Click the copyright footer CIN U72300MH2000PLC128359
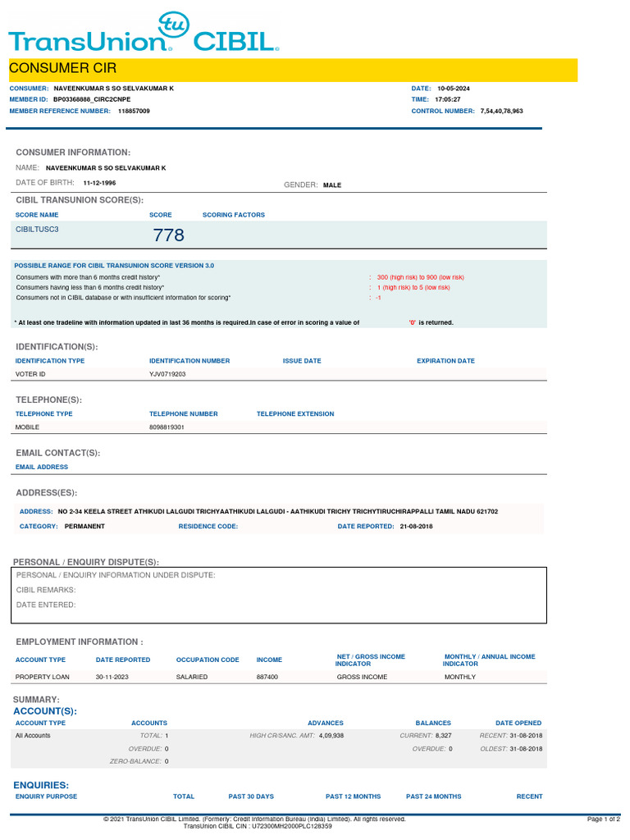The image size is (630, 840). [258, 826]
